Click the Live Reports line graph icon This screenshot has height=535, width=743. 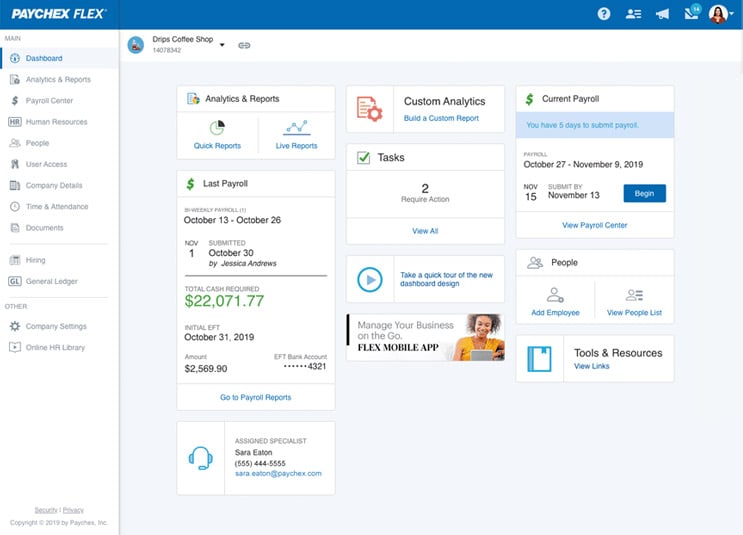[297, 127]
